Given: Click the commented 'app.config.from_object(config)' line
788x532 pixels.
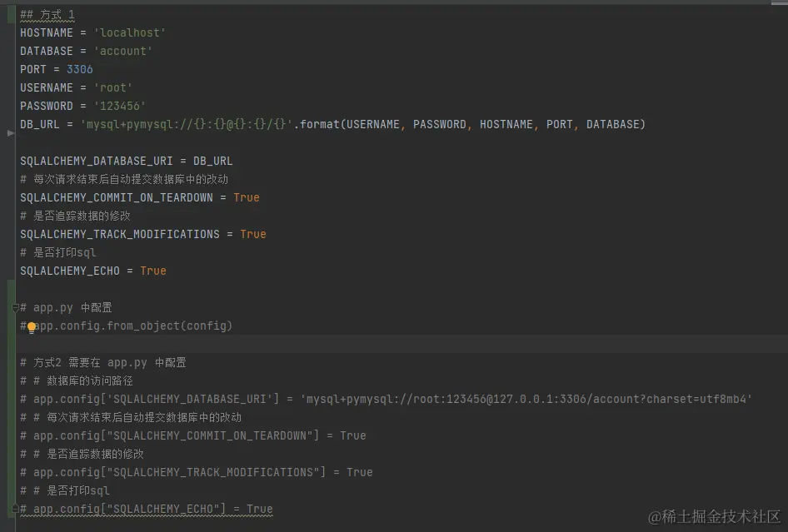Looking at the screenshot, I should [x=133, y=326].
